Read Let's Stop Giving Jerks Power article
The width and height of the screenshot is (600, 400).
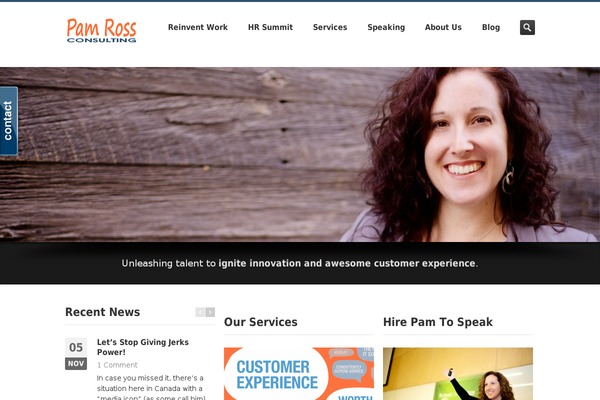click(143, 347)
